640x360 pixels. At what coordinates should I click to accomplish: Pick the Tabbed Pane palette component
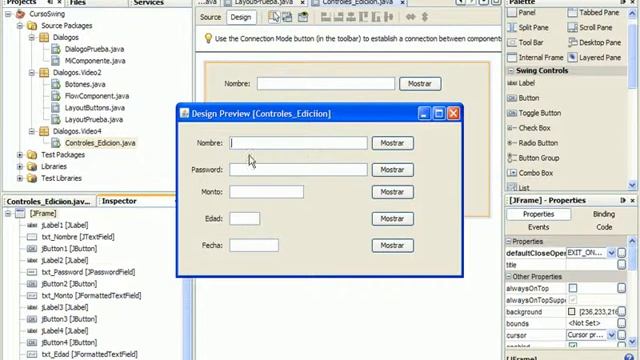[593, 13]
